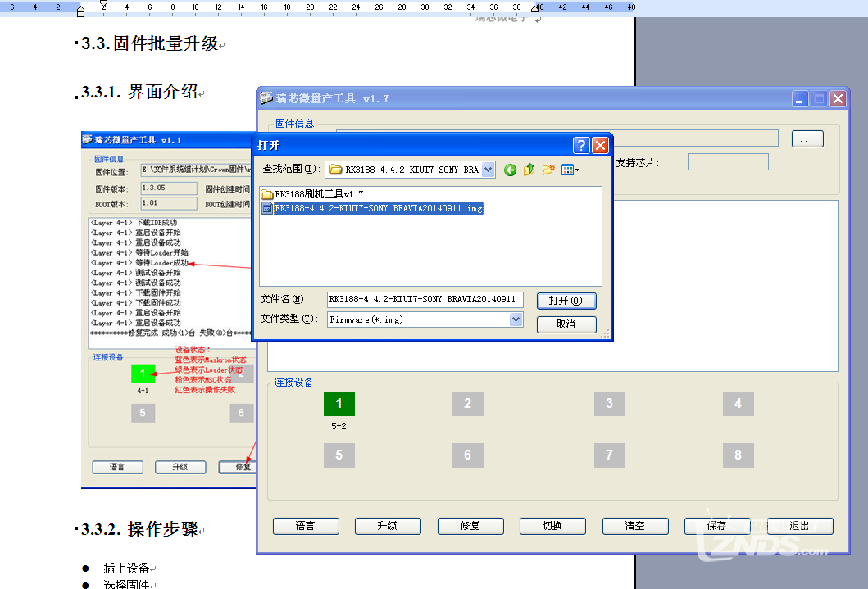Screen dimensions: 868x589
Task: Expand the 查找范围 folder dropdown
Action: 489,170
